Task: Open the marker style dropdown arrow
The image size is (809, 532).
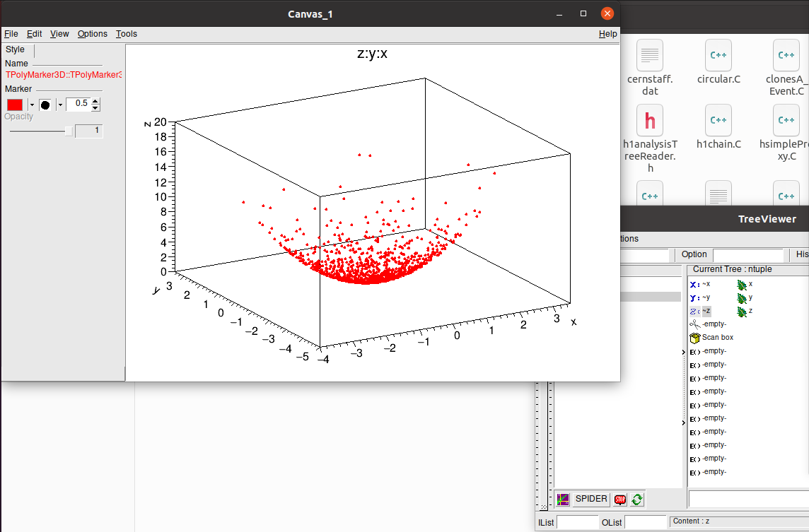Action: coord(60,105)
